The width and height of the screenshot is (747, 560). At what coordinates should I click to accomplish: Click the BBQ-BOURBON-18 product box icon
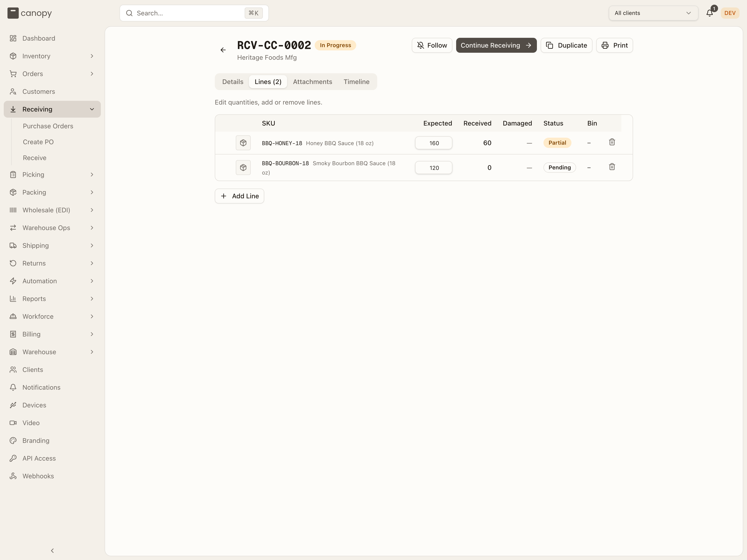click(x=243, y=168)
